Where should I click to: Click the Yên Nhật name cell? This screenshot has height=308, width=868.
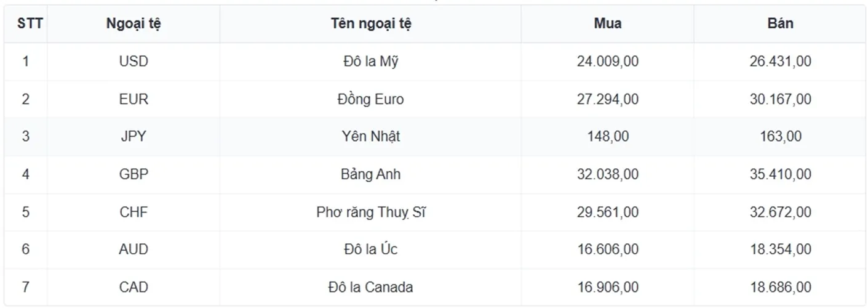(371, 137)
